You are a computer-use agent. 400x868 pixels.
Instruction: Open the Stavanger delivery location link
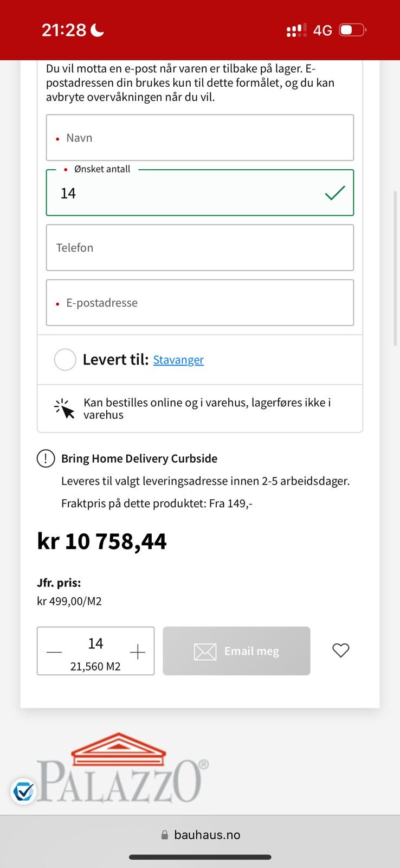click(x=178, y=360)
